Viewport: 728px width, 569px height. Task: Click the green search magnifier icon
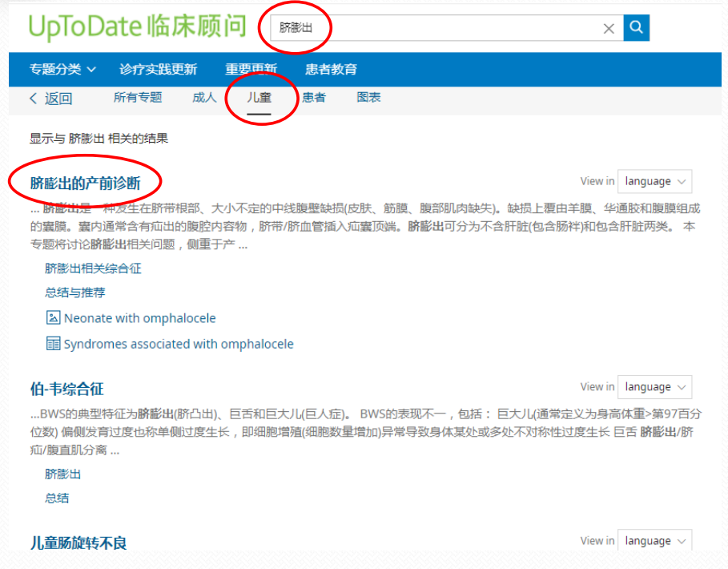636,27
